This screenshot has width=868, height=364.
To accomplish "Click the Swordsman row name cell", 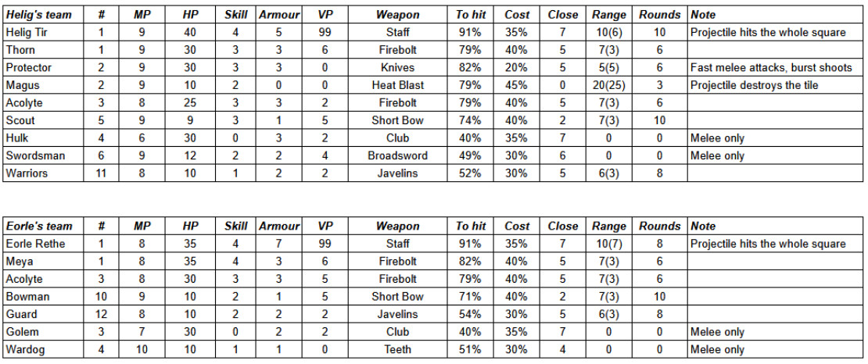I will (43, 155).
